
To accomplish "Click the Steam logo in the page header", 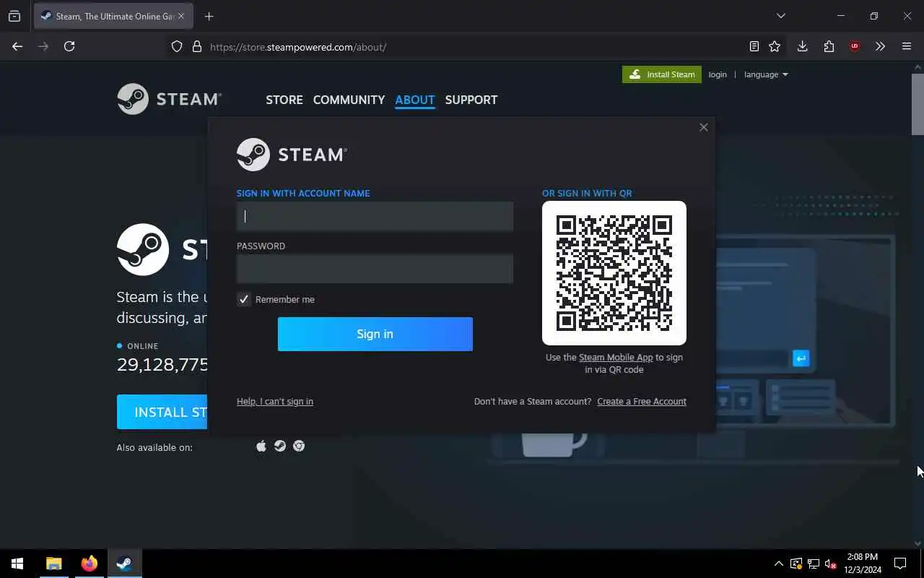I will tap(169, 99).
